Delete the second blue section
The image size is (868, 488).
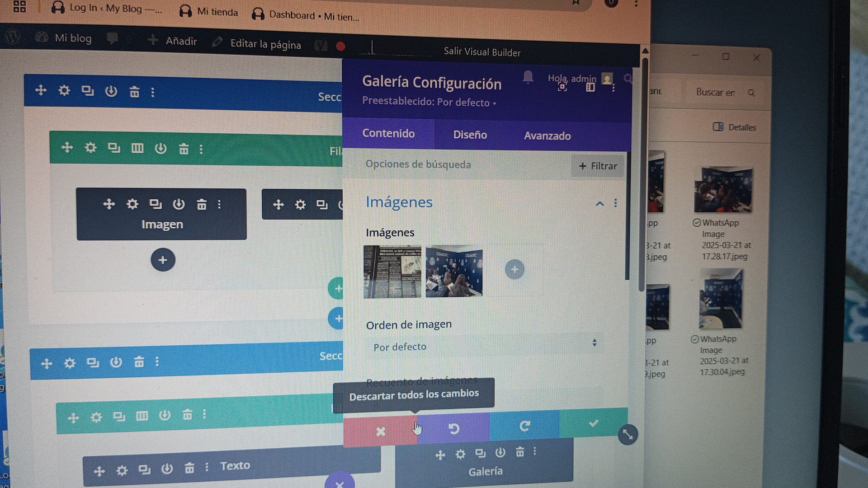click(x=139, y=361)
